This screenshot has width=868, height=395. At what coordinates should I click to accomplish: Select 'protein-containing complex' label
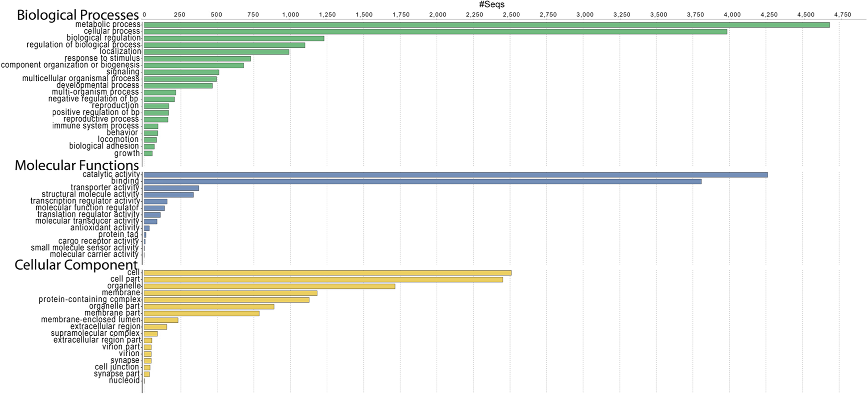point(90,300)
